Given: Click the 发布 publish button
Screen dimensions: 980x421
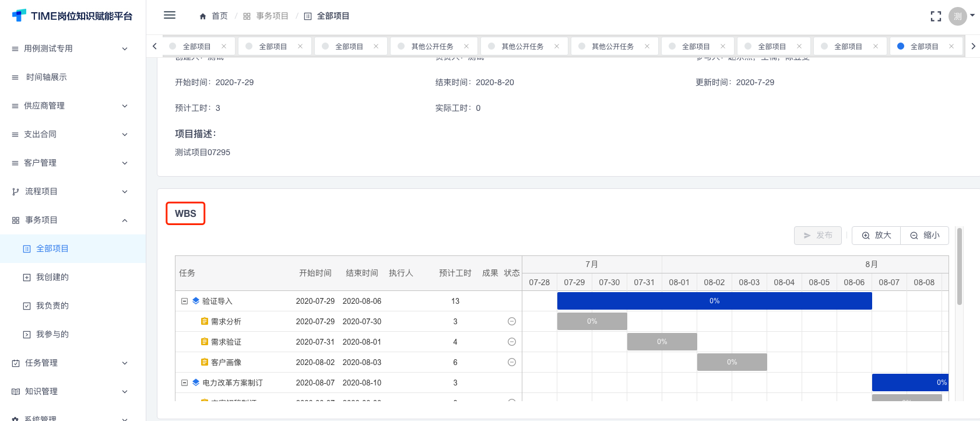Looking at the screenshot, I should coord(818,236).
